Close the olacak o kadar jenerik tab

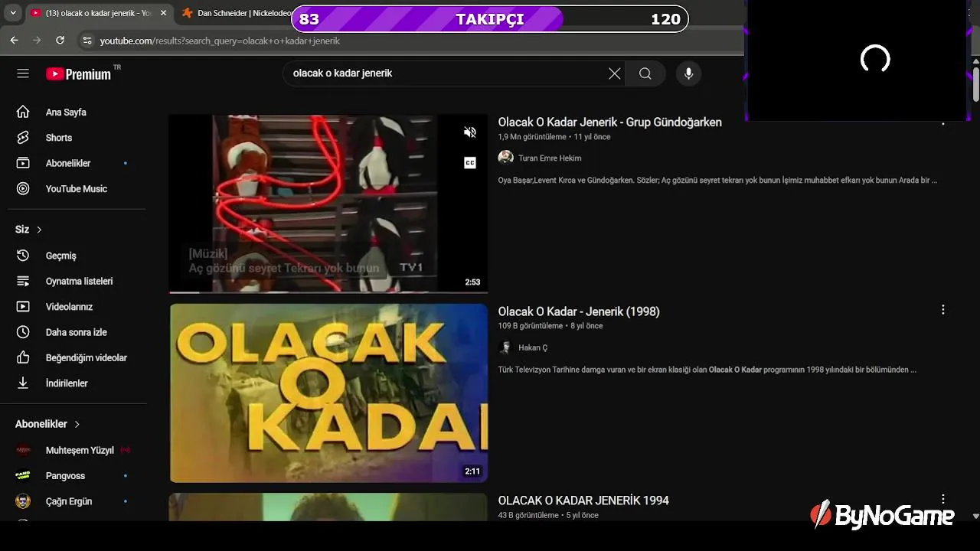click(x=163, y=13)
